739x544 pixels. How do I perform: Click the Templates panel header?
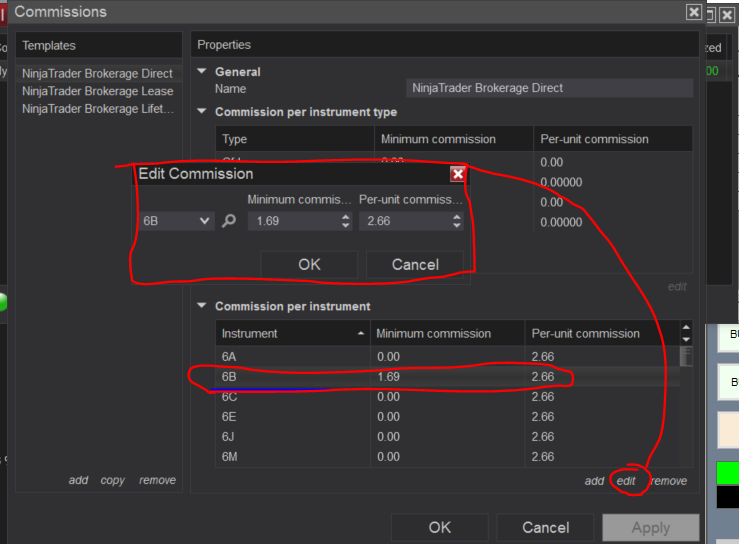tap(99, 45)
